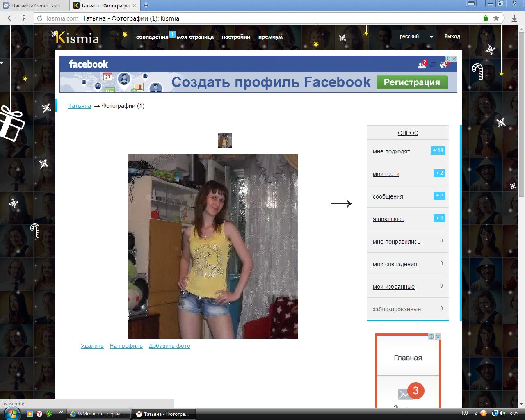
Task: Launch ICQ flower icon from quick launch
Action: tap(49, 414)
